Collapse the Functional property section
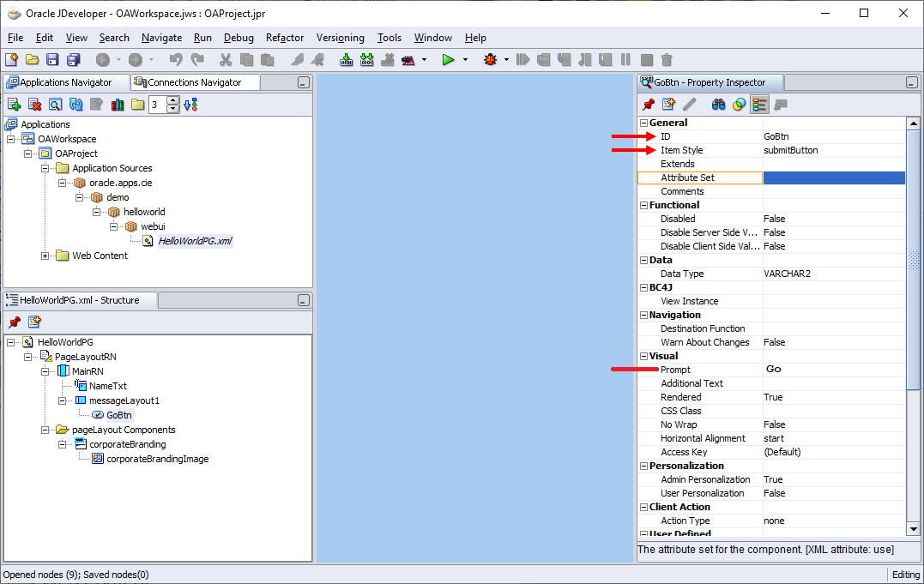Screen dimensions: 924x584 click(644, 205)
